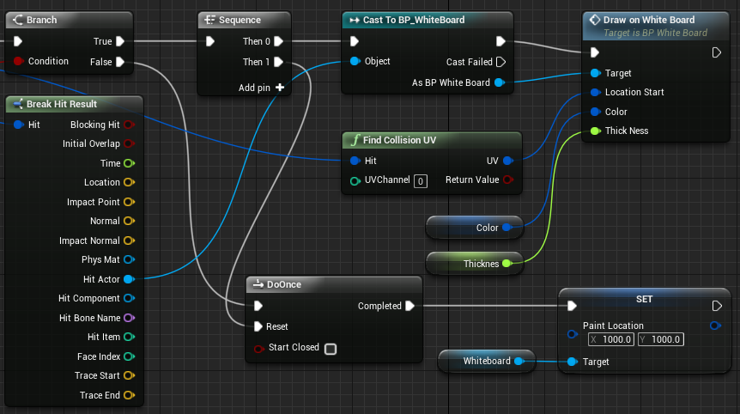Viewport: 740px width, 414px height.
Task: Click the Branch node's red Condition pin
Action: 18,61
